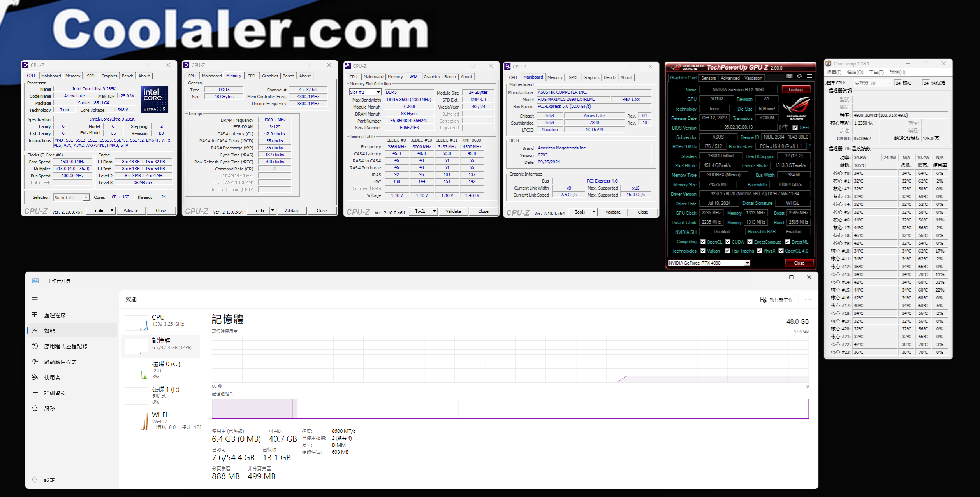Open the Services page icon in Task Manager
This screenshot has width=980, height=497.
(x=35, y=408)
